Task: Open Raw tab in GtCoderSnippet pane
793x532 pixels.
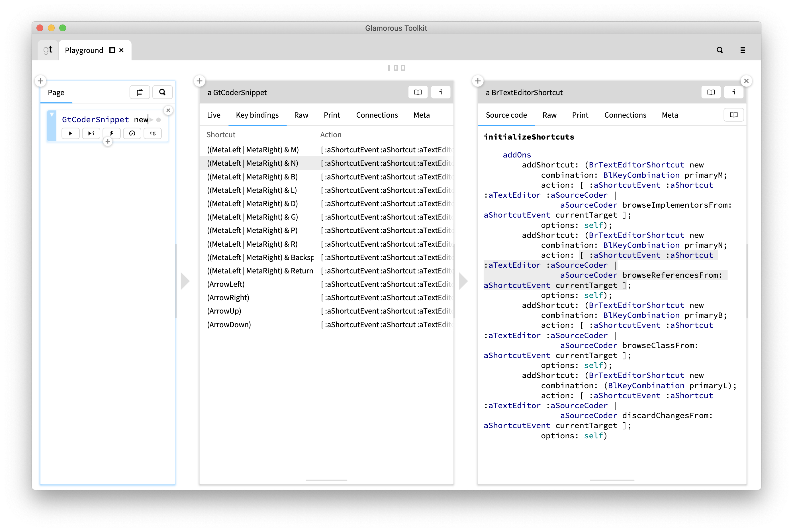Action: (301, 115)
